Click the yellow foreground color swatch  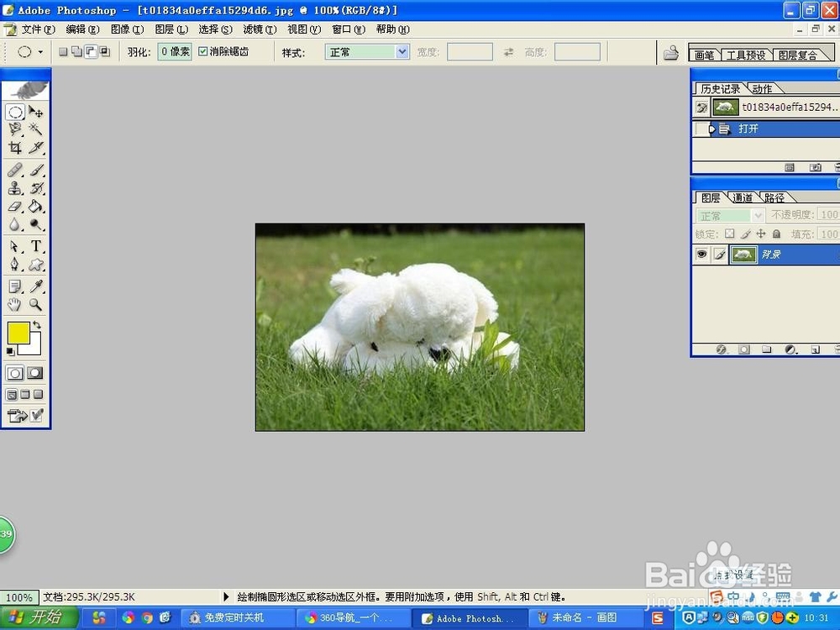pos(18,333)
